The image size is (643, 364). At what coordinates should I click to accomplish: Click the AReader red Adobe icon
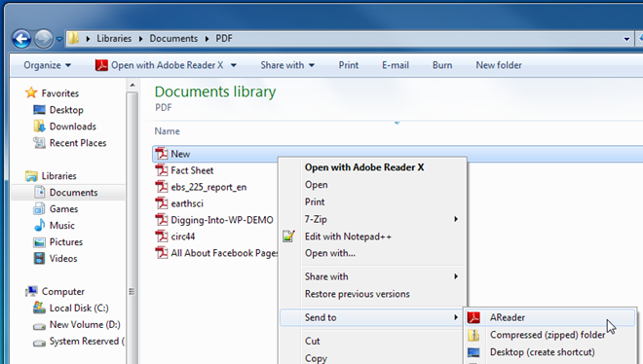tap(473, 317)
